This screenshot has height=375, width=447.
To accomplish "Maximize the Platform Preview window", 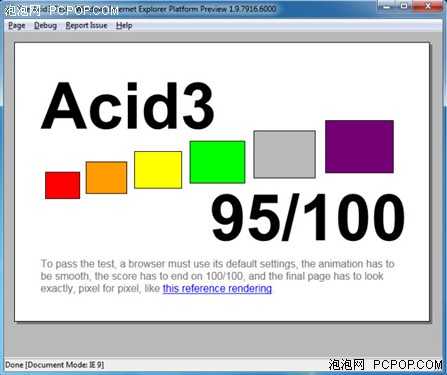I will coord(404,6).
